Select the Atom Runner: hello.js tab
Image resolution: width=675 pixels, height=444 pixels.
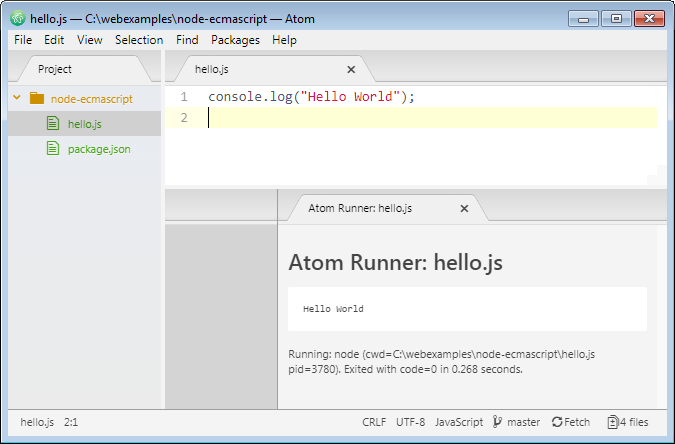[387, 208]
